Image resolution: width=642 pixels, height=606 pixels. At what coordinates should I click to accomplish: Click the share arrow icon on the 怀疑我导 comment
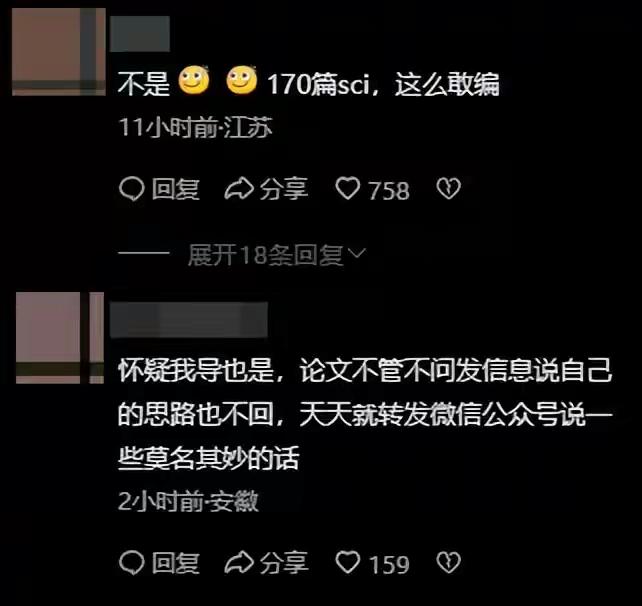pos(239,562)
